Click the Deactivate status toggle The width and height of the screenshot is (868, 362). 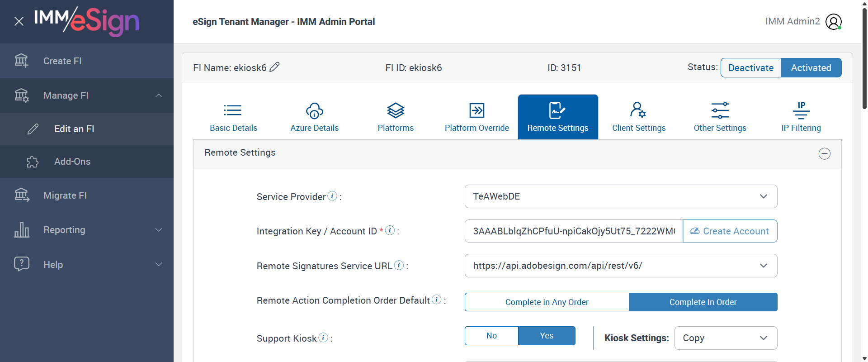coord(750,68)
